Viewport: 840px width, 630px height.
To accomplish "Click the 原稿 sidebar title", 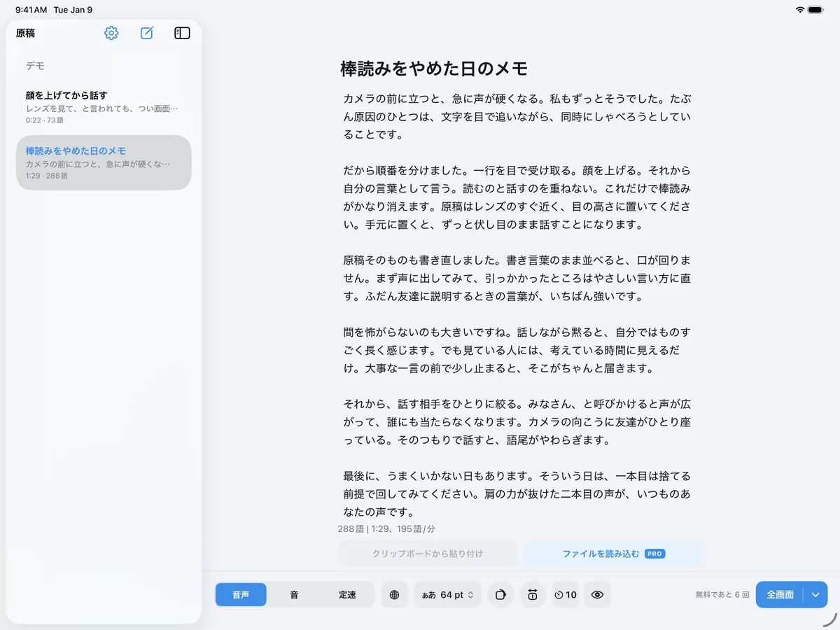I will click(25, 33).
